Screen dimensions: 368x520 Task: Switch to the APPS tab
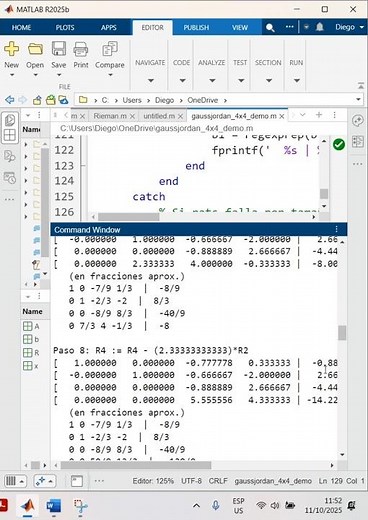(x=109, y=28)
